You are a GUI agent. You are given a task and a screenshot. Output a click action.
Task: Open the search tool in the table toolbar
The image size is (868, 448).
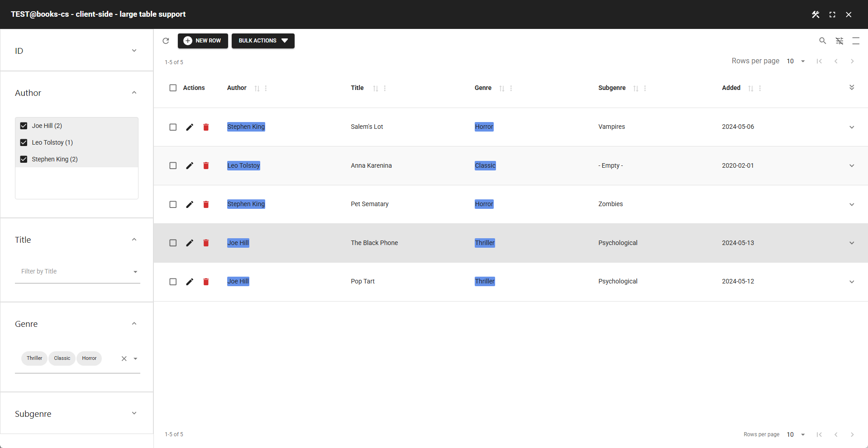click(823, 41)
